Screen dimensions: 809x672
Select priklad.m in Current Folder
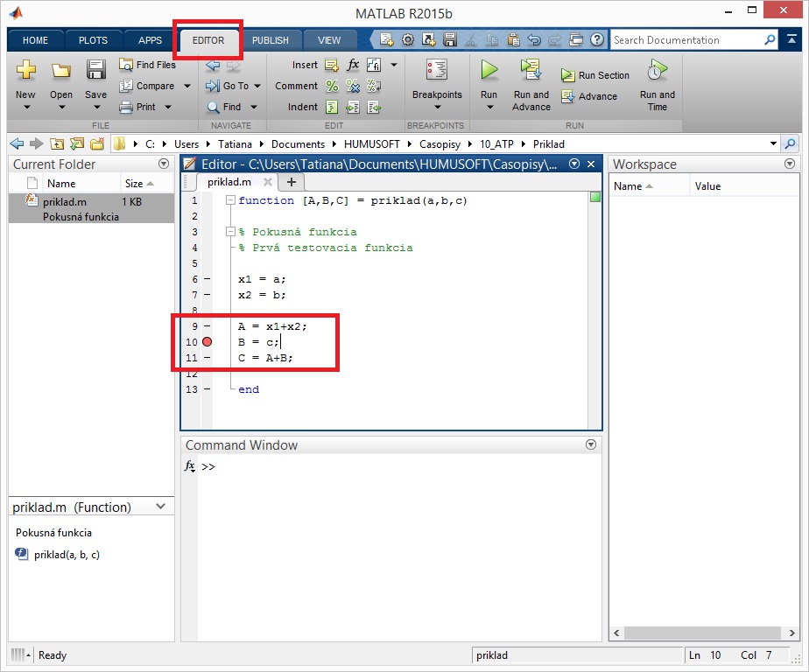(x=91, y=209)
